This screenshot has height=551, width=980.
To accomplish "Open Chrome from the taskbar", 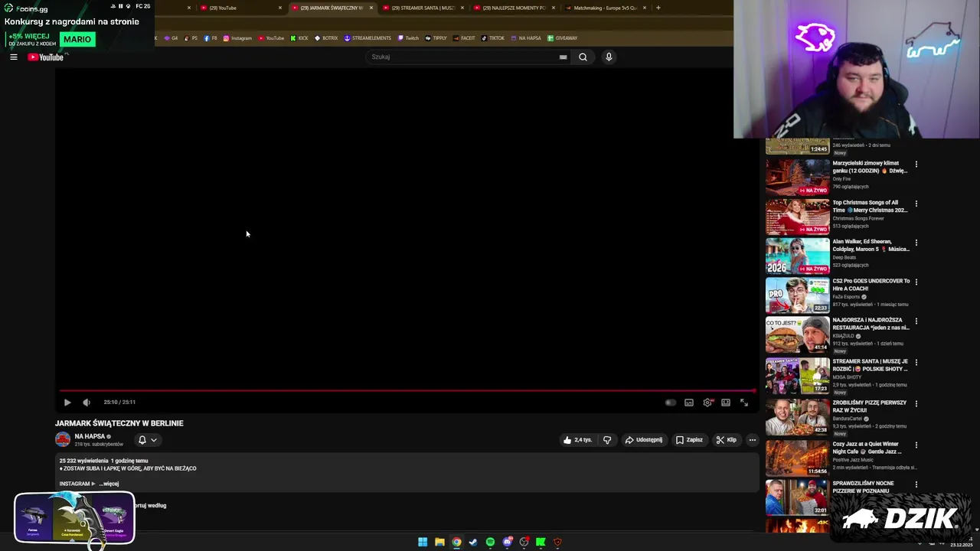I will (x=456, y=542).
